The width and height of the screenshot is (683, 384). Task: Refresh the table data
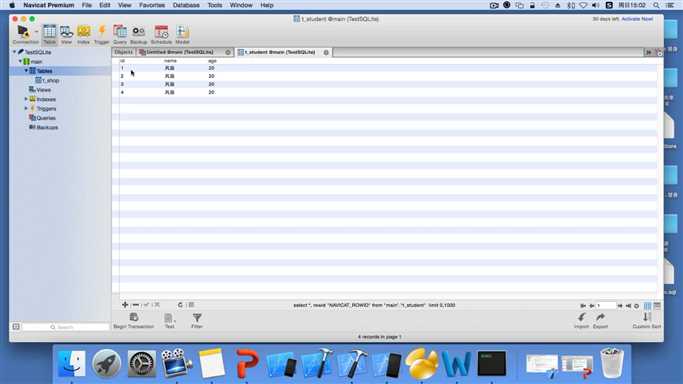[180, 305]
